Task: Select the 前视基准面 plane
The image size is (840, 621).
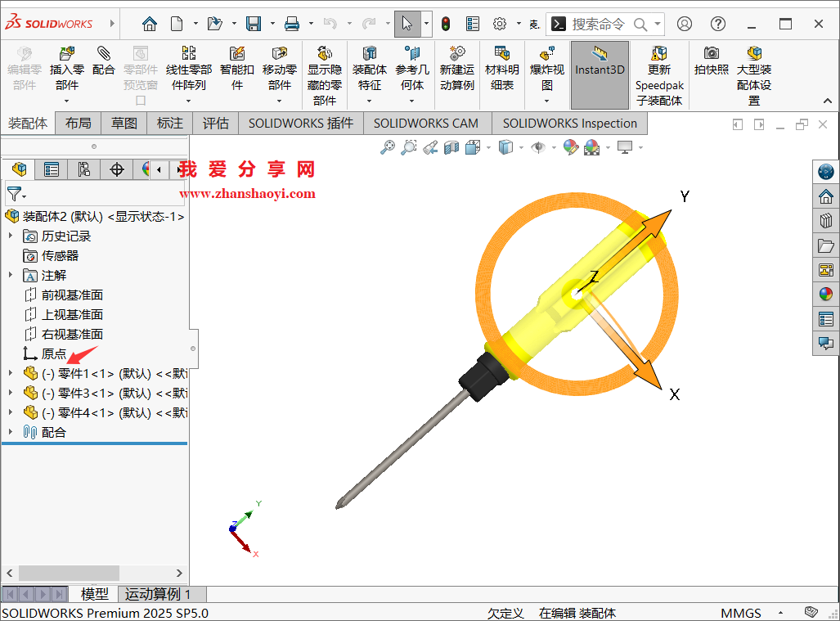Action: click(65, 295)
